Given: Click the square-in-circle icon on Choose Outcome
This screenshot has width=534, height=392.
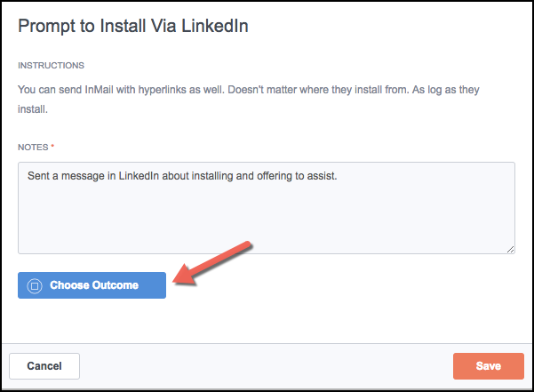Looking at the screenshot, I should (x=35, y=285).
